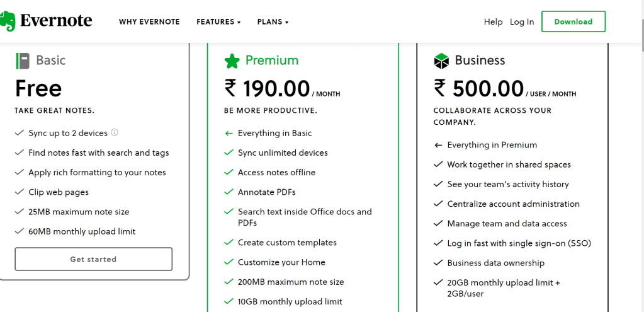This screenshot has width=644, height=312.
Task: Click the arrow icon beside Everything in Premium
Action: click(x=438, y=145)
